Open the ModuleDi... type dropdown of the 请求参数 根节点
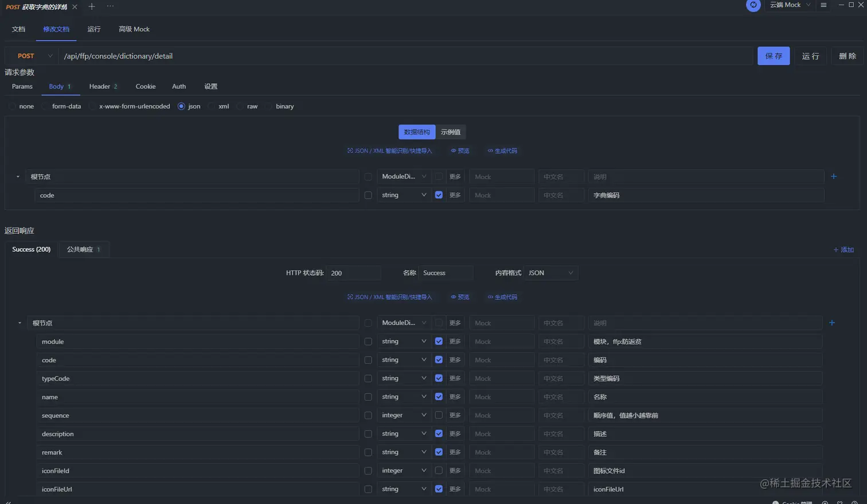 [404, 177]
